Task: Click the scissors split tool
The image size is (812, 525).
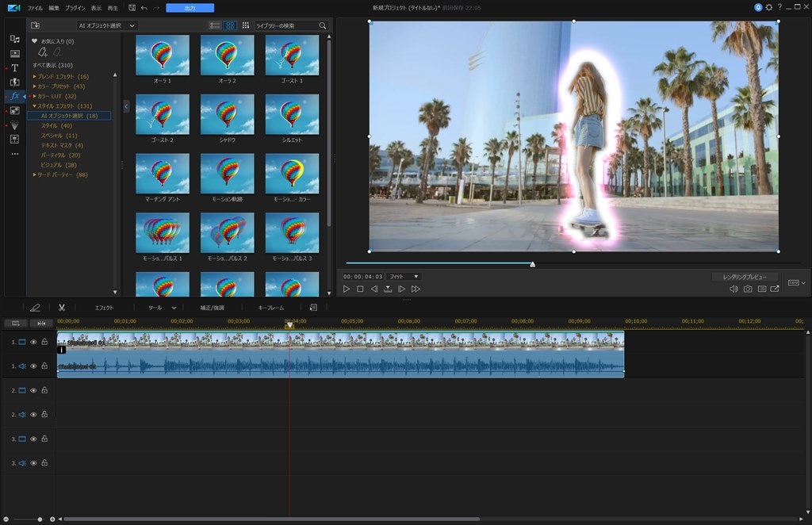Action: [x=61, y=307]
